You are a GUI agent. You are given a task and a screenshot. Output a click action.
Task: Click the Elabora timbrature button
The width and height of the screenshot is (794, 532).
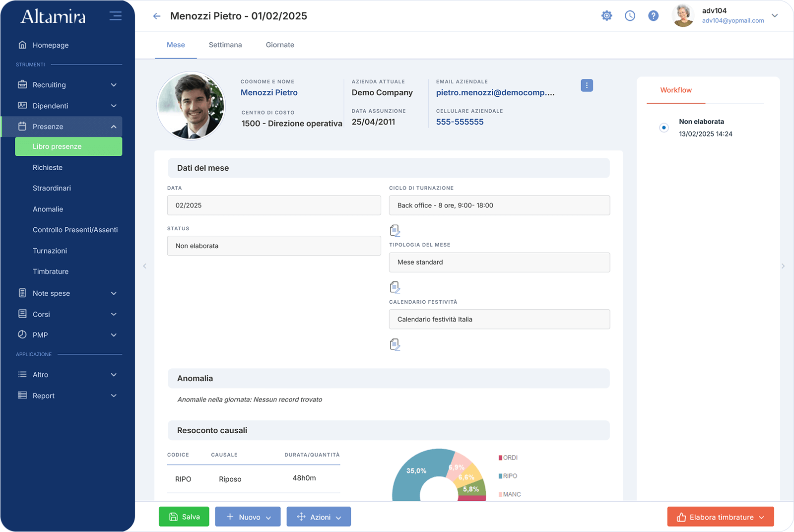click(721, 517)
